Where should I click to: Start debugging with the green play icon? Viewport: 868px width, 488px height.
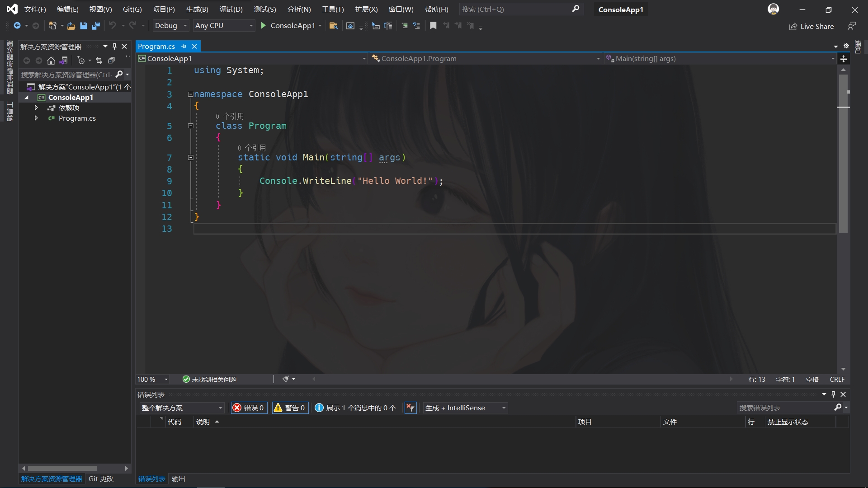(x=264, y=26)
